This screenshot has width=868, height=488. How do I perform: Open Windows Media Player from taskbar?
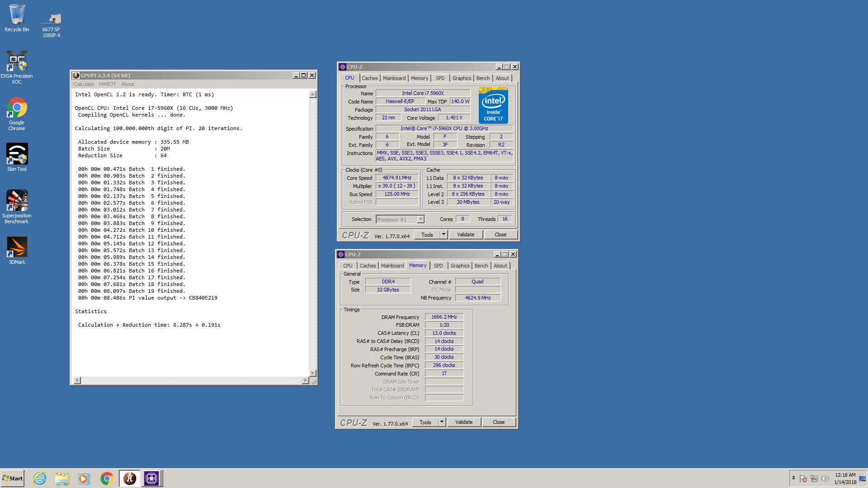pyautogui.click(x=84, y=479)
